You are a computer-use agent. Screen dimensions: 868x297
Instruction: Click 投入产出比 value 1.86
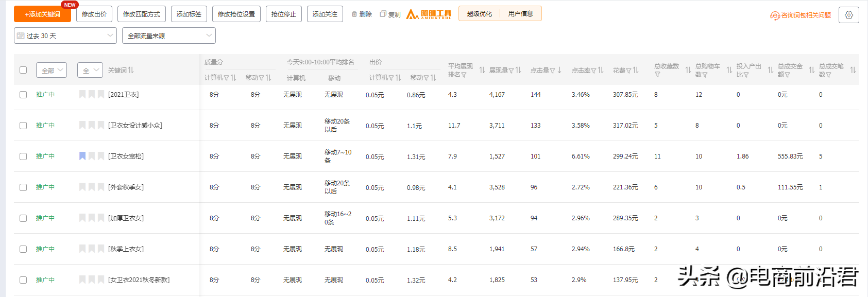tap(742, 156)
